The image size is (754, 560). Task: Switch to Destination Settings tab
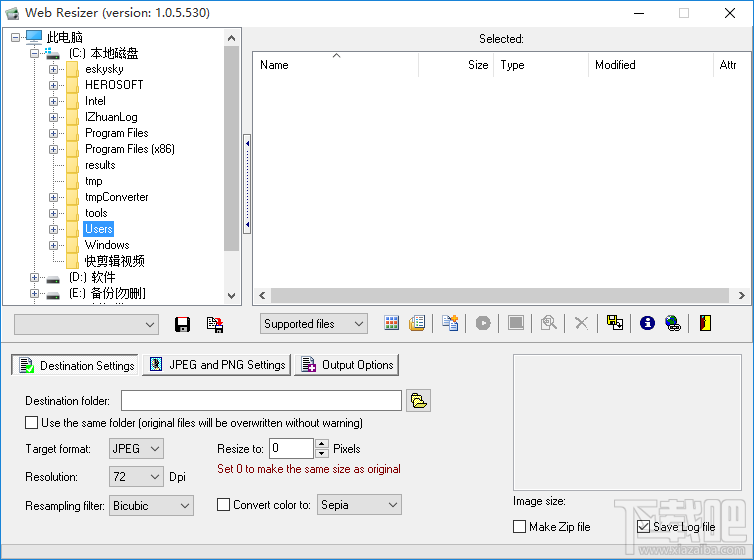pyautogui.click(x=75, y=365)
